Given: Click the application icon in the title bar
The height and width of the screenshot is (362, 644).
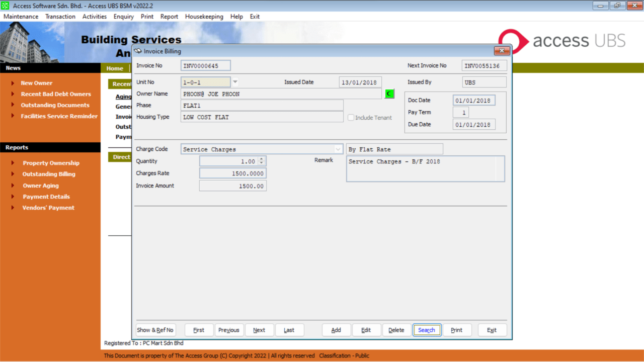Looking at the screenshot, I should [x=5, y=6].
